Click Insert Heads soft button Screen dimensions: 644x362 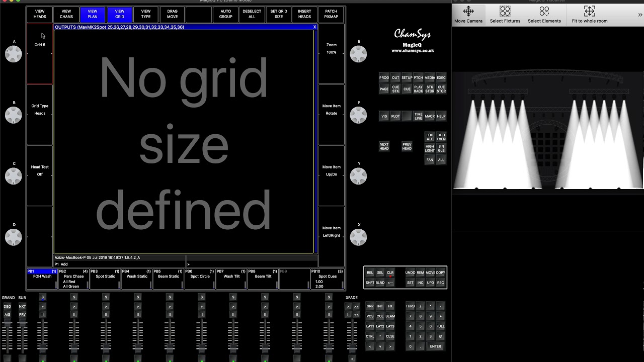[305, 14]
